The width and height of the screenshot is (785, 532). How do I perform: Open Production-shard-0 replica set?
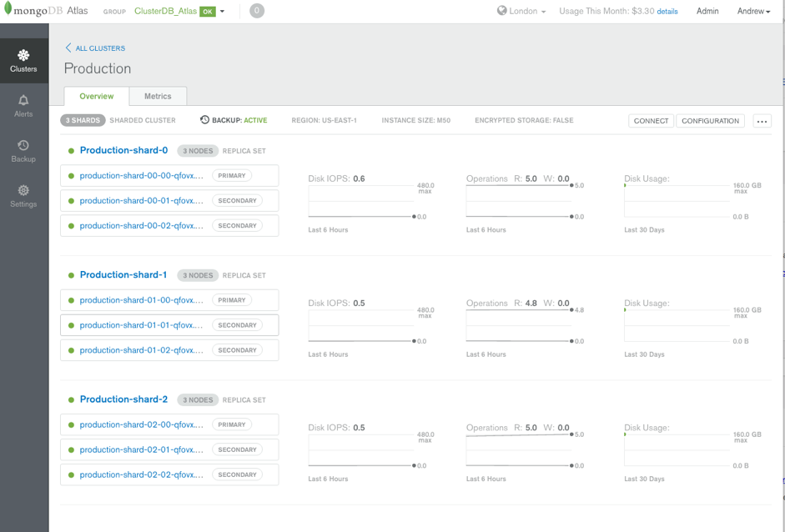point(123,150)
